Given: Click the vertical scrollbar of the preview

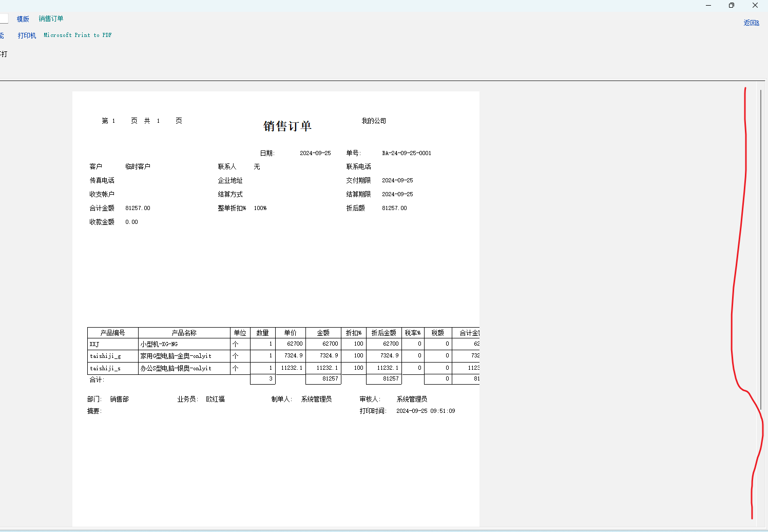Looking at the screenshot, I should click(x=761, y=257).
